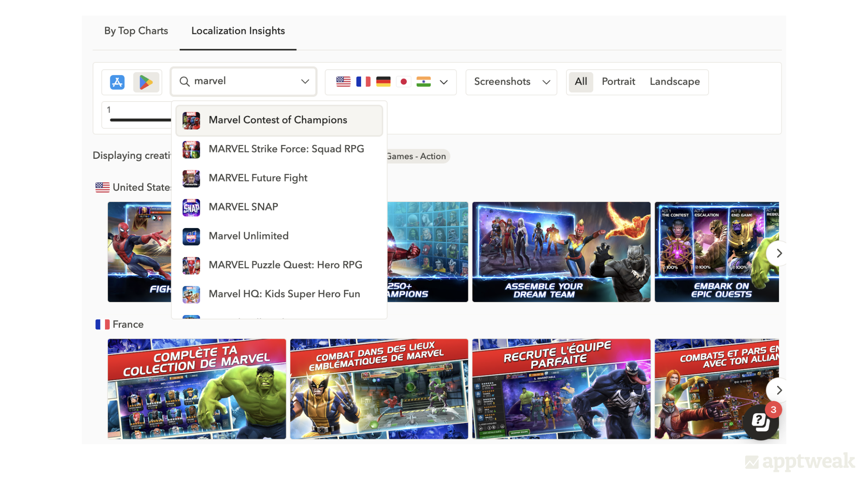Click the marvel search input field

click(243, 81)
